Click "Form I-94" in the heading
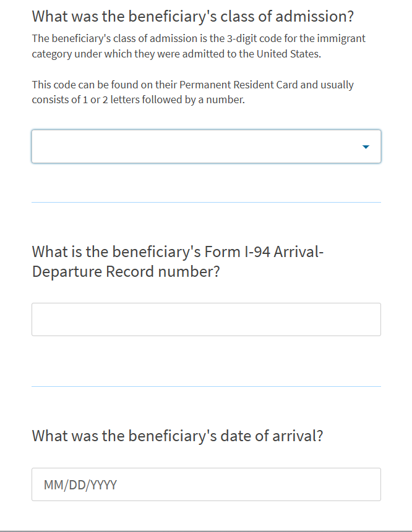The height and width of the screenshot is (532, 412). (237, 251)
